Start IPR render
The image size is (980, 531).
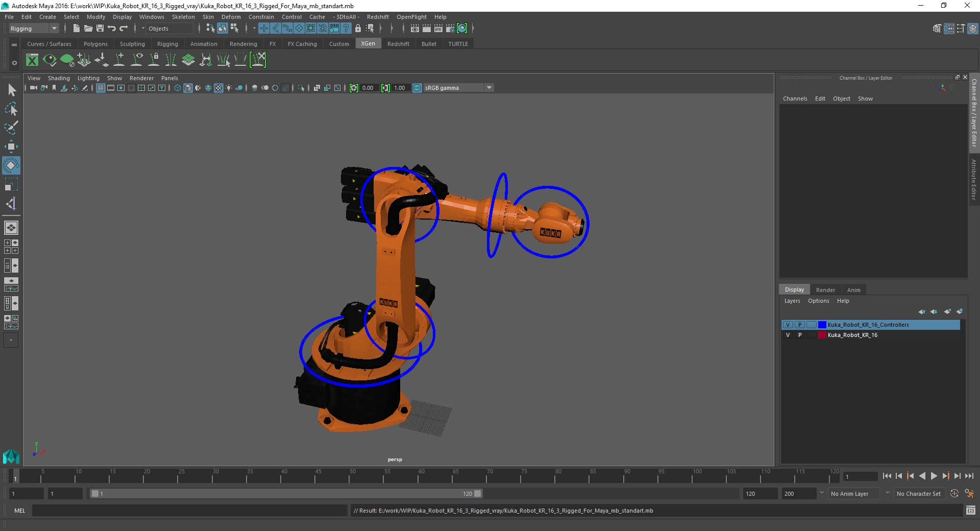438,29
